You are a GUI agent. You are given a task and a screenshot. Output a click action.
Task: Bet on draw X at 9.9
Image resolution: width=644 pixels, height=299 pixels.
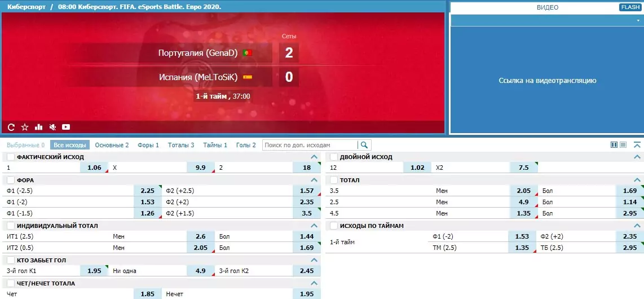[x=200, y=168]
